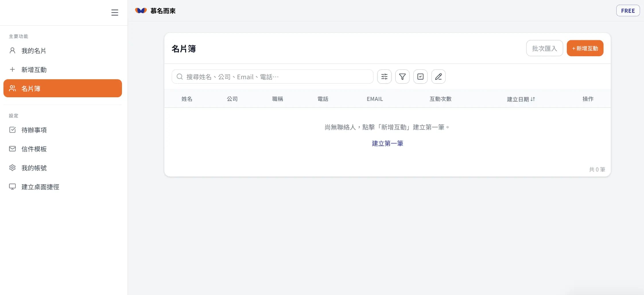Image resolution: width=644 pixels, height=295 pixels.
Task: Click the funnel filter icon
Action: [402, 77]
